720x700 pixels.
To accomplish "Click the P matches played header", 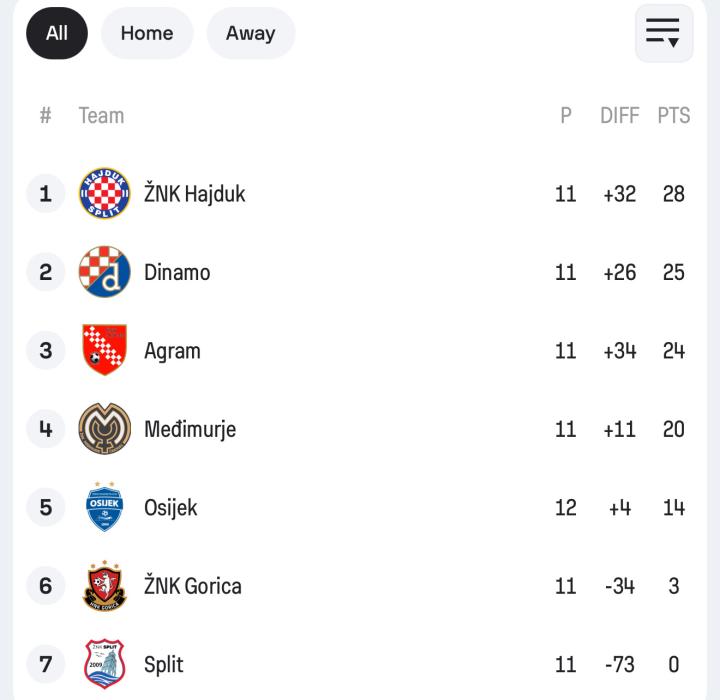I will 566,115.
